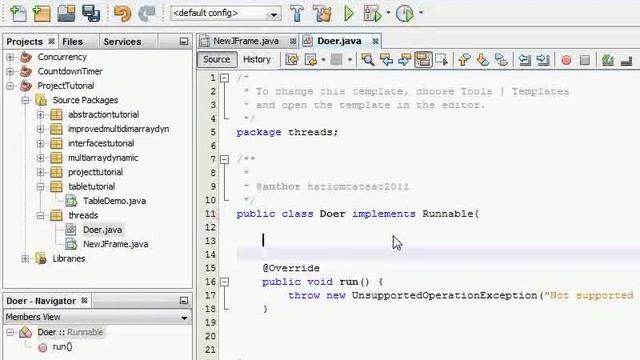The image size is (640, 360).
Task: Expand the interfacestutorial package
Action: 40,143
